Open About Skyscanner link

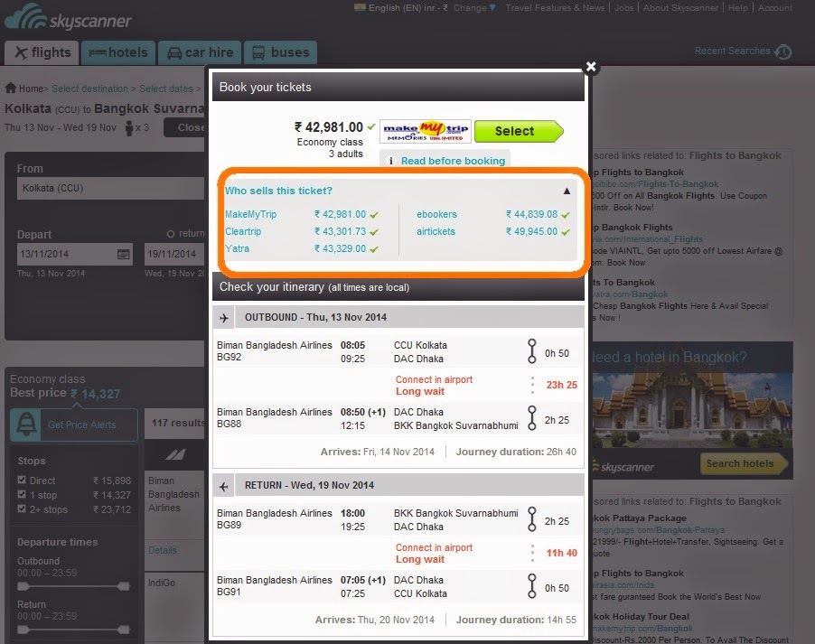pyautogui.click(x=680, y=8)
